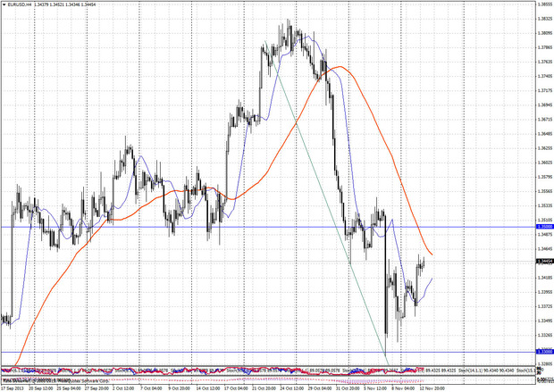
Task: Click the 1.35795 price axis label
Action: pyautogui.click(x=545, y=177)
